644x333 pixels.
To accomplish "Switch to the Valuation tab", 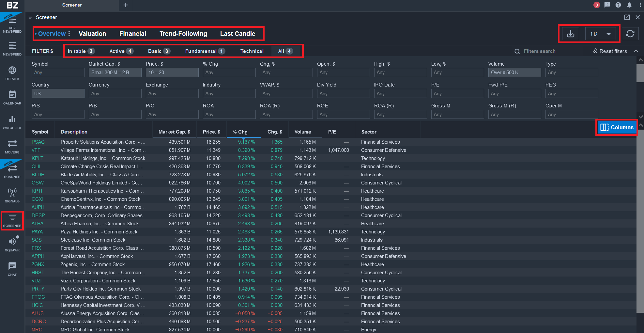I will click(x=92, y=34).
